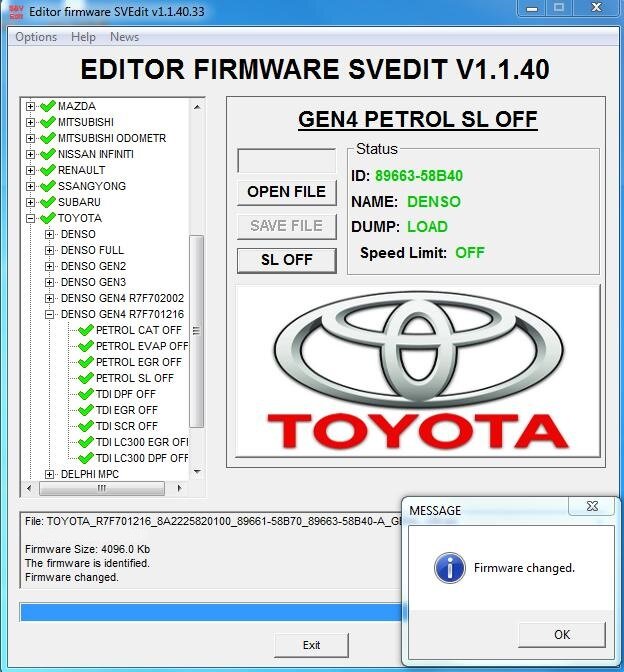Click the Exit button
The image size is (624, 672).
click(x=312, y=645)
